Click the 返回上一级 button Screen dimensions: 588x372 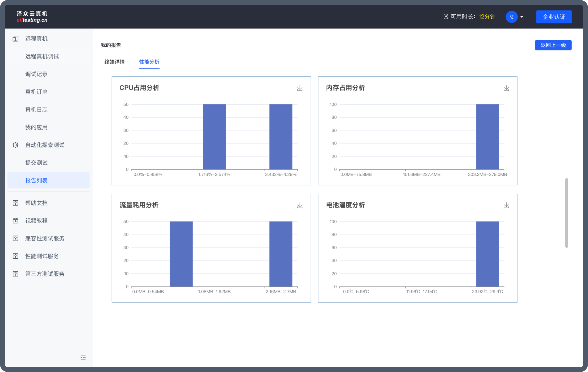[x=553, y=45]
